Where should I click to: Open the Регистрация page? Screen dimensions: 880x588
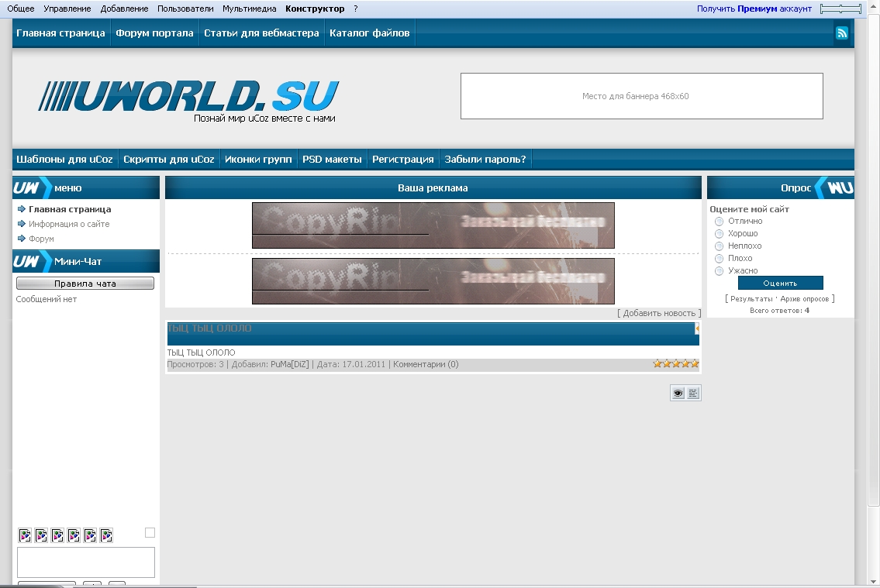click(403, 159)
